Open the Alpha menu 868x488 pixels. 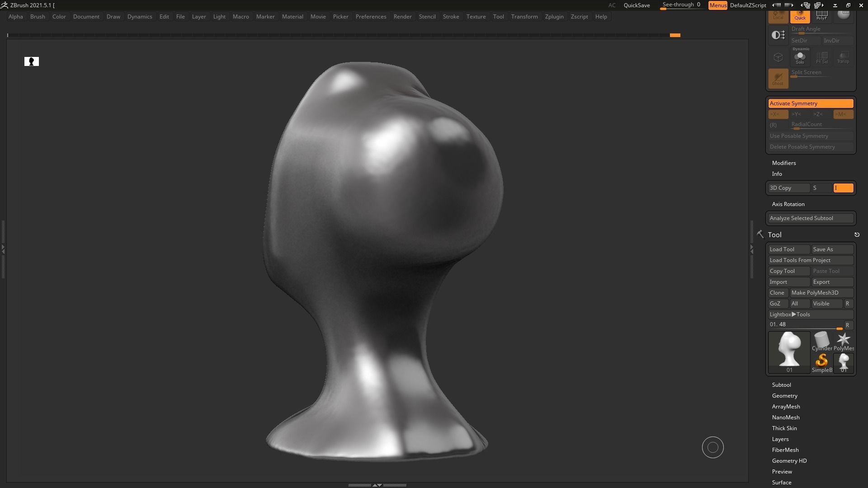16,17
